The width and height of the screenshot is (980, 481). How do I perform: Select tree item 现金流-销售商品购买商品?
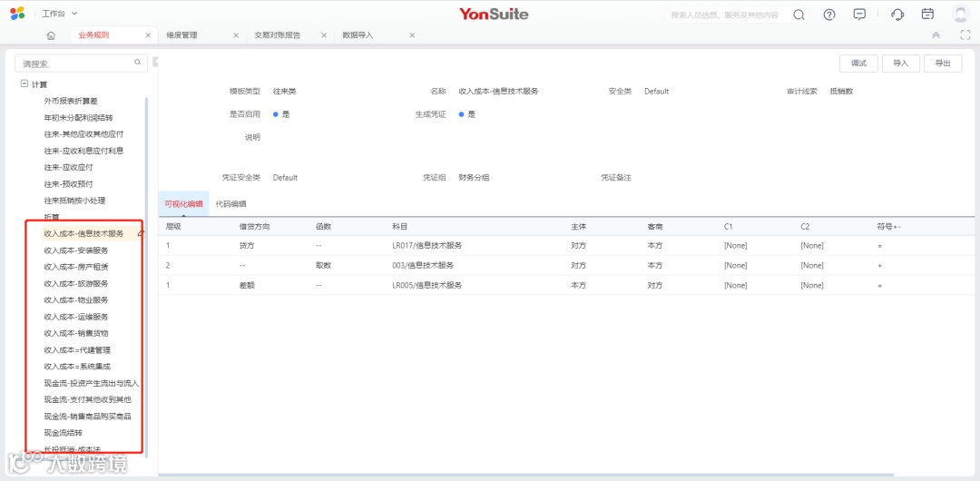(x=87, y=416)
